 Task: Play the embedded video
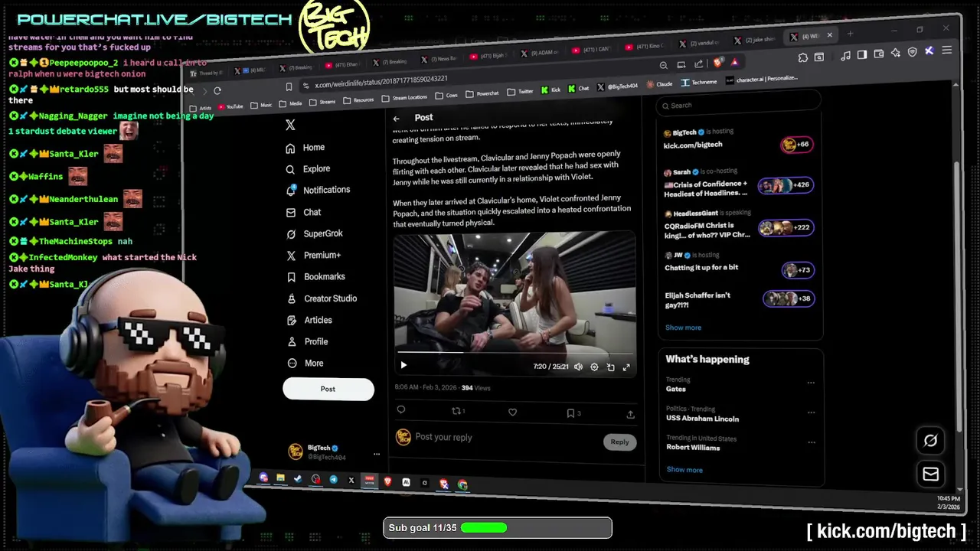pos(403,366)
